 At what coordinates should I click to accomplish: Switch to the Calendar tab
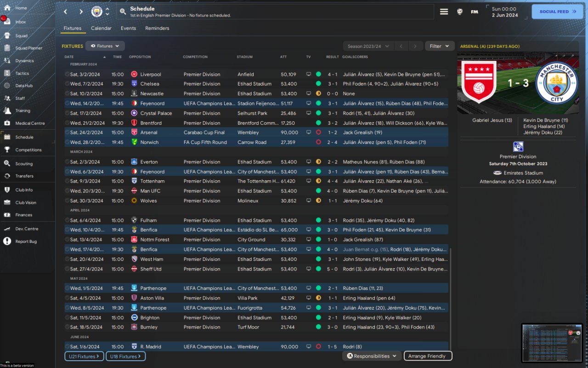[101, 28]
